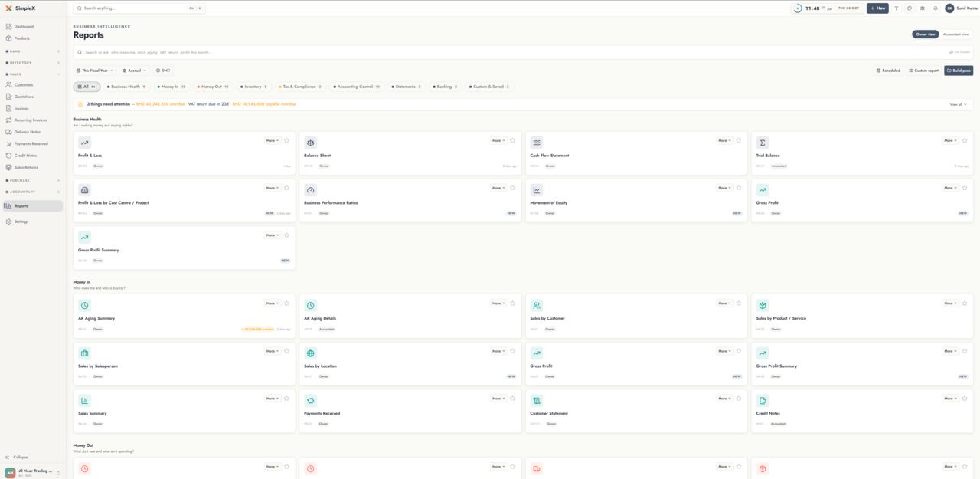Click the AR Aging Summary clock icon
980x479 pixels.
pos(84,305)
